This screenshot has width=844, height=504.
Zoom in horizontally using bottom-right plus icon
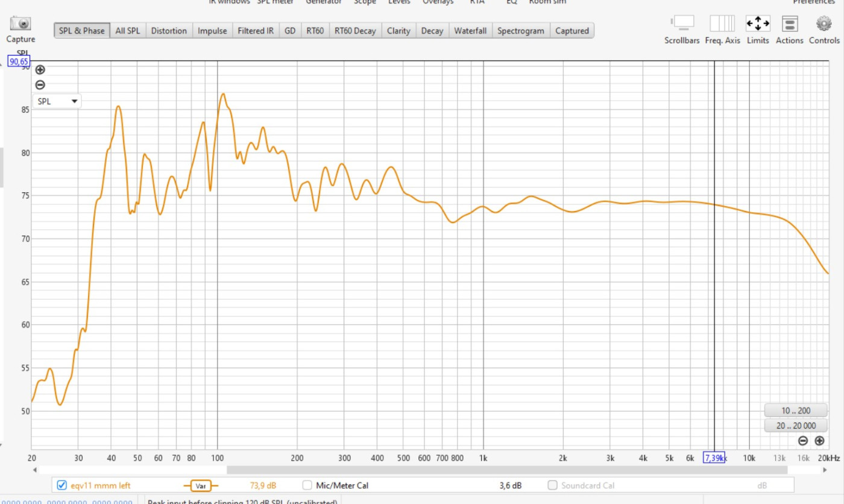819,441
